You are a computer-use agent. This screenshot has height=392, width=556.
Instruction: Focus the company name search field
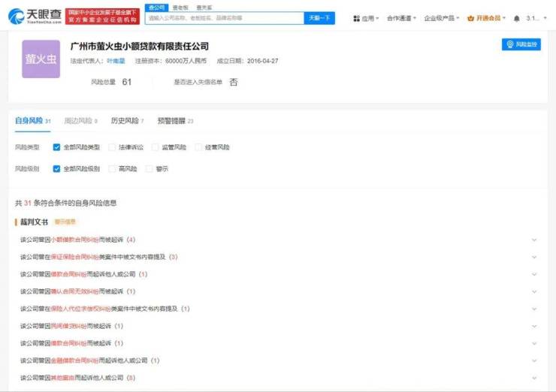click(x=225, y=18)
